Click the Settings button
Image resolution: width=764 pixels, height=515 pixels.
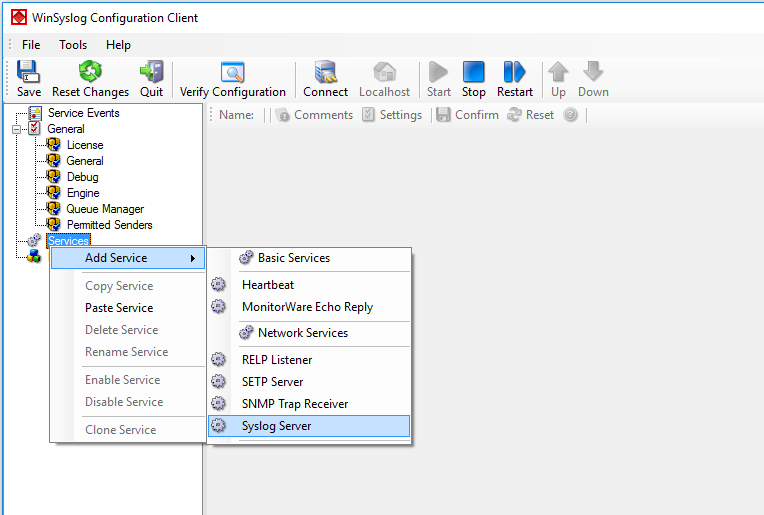(392, 114)
